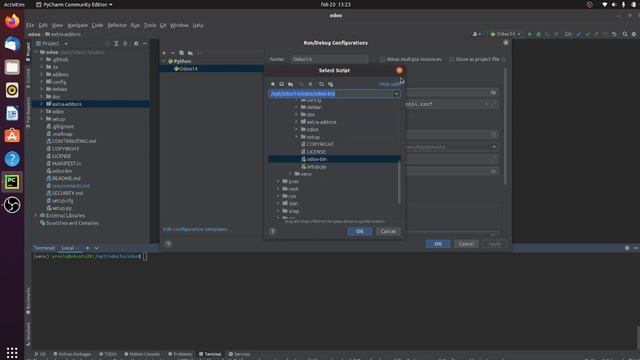
Task: Remove configuration with minus icon
Action: click(x=173, y=53)
